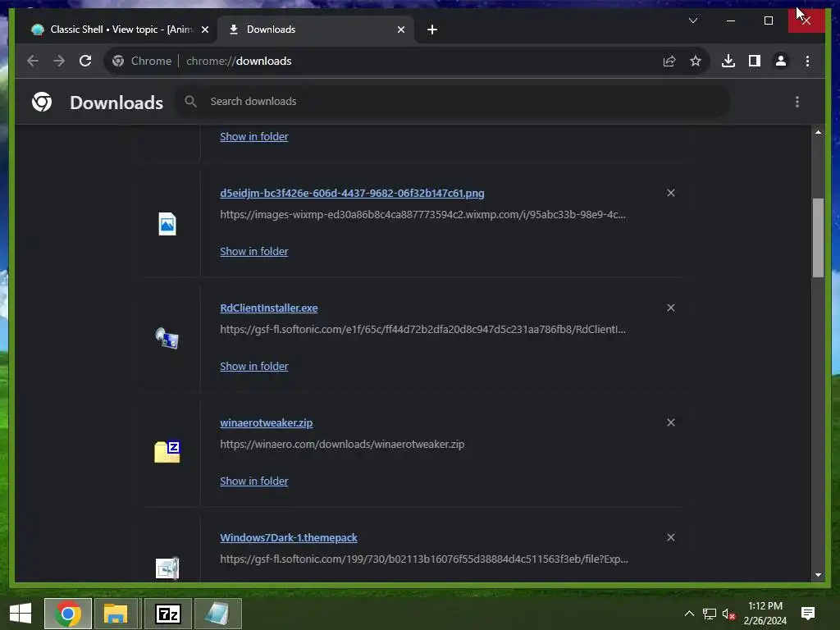The width and height of the screenshot is (840, 630).
Task: Click the png image file icon
Action: (167, 224)
